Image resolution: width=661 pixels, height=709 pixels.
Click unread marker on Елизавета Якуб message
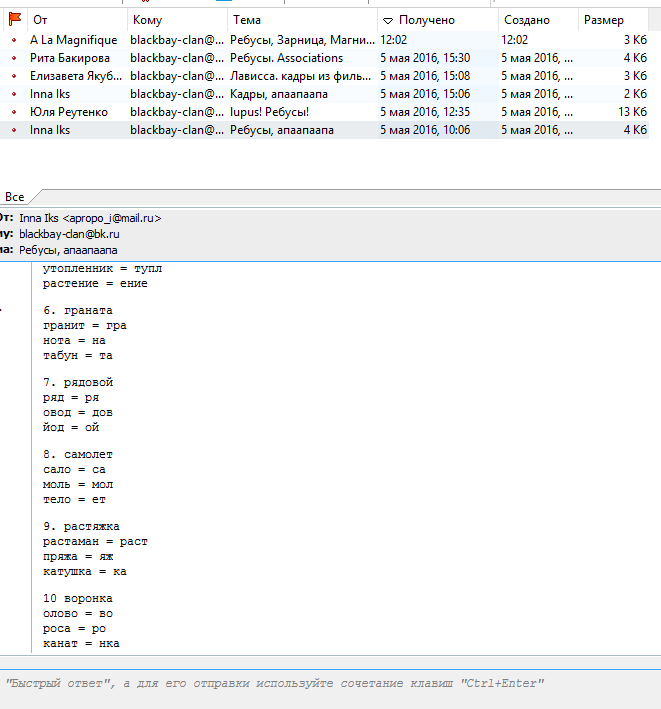(14, 76)
